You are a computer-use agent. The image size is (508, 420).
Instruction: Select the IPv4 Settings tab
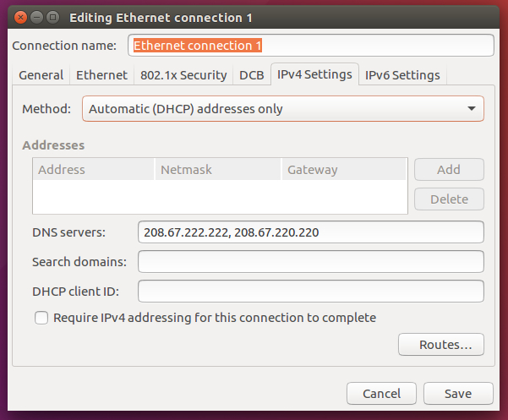pos(314,74)
